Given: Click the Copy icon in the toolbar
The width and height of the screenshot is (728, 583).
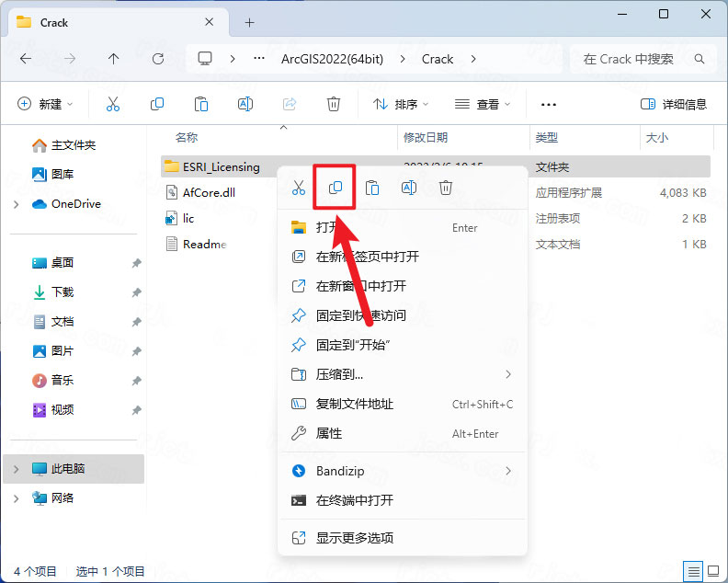Looking at the screenshot, I should click(157, 104).
